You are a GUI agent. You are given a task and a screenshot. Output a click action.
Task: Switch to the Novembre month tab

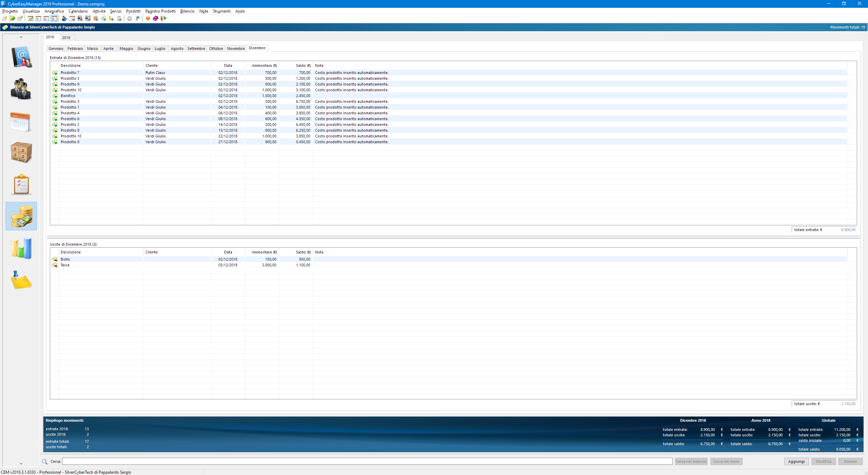point(236,49)
